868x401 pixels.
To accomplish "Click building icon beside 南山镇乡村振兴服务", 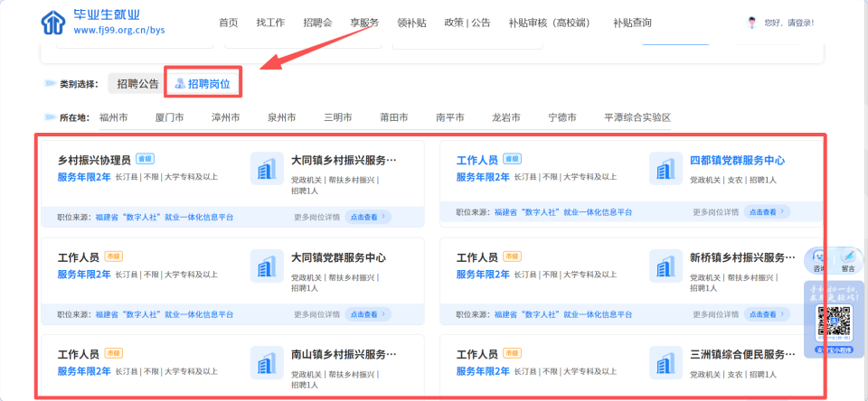I will click(267, 363).
